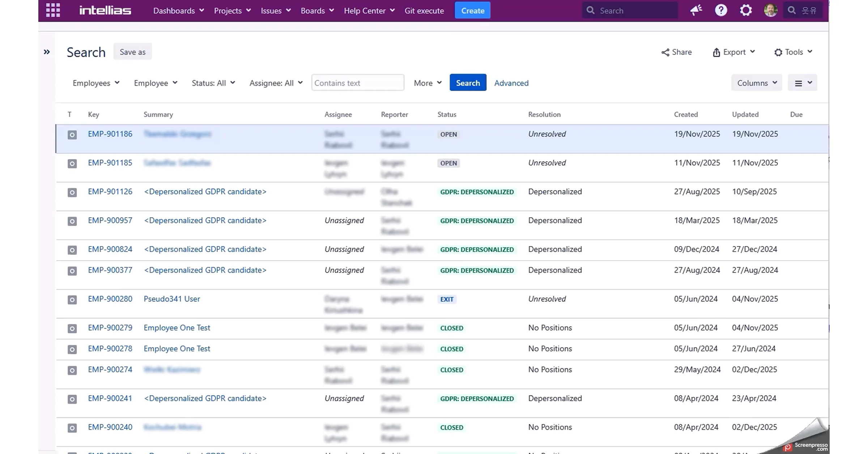Click the issue type icon for EMP-901186
The height and width of the screenshot is (454, 868).
click(x=72, y=135)
